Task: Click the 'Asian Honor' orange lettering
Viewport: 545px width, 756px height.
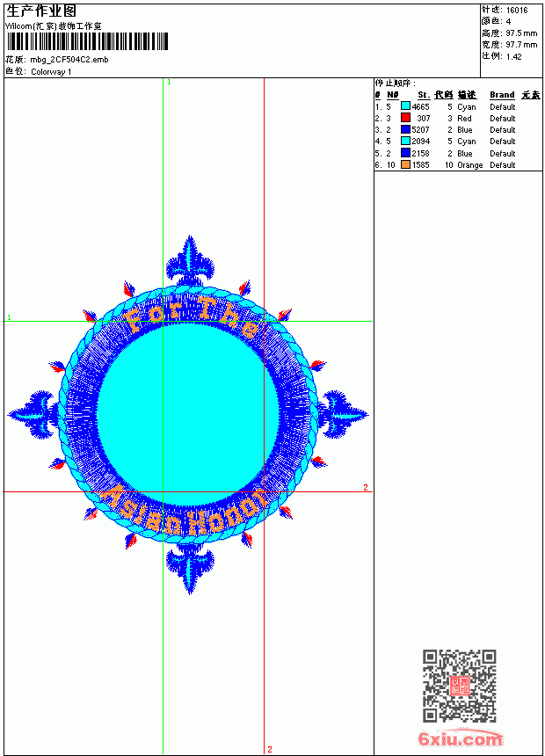Action: click(x=183, y=512)
